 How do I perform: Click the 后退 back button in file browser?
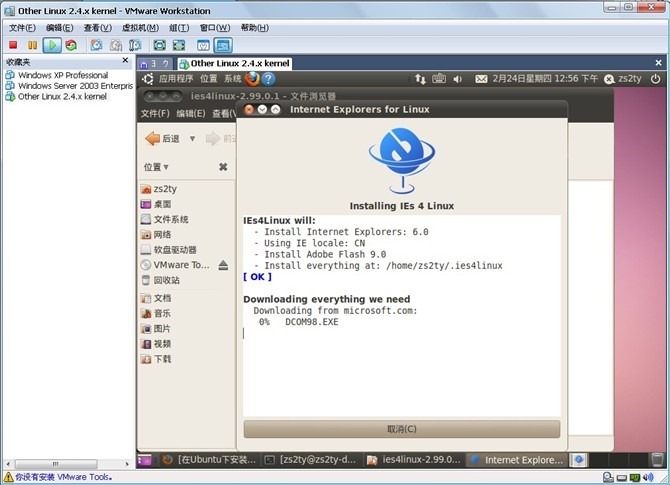coord(162,138)
